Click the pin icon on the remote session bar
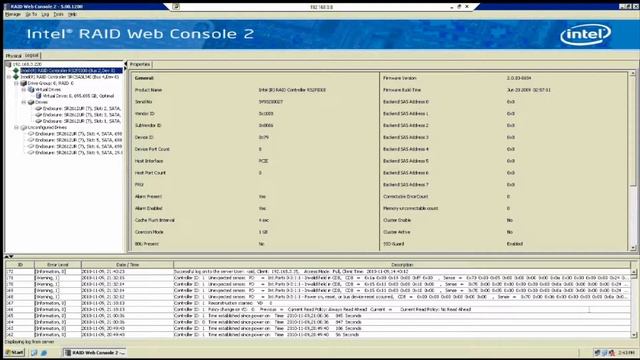Viewport: 640px width, 360px height. point(176,7)
